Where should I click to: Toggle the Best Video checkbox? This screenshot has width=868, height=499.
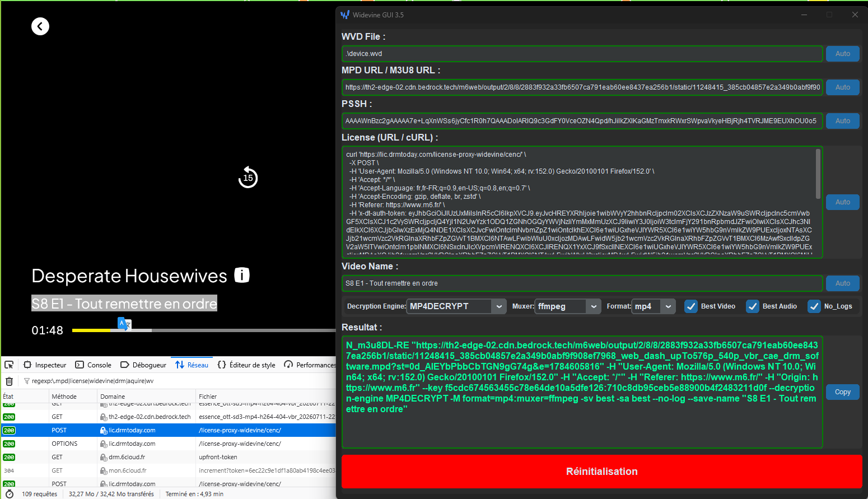691,306
